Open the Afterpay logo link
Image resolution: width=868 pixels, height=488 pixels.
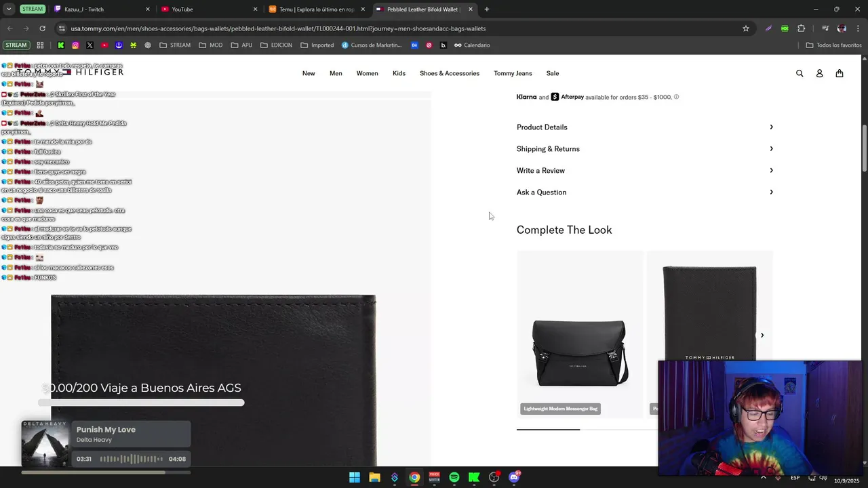click(568, 97)
